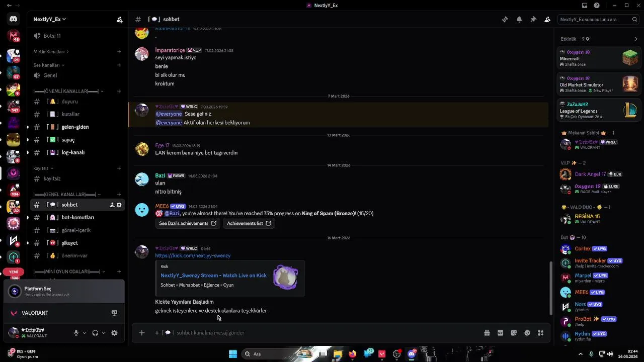Open server icon with 45 notification badge
This screenshot has height=362, width=644.
pos(14,36)
